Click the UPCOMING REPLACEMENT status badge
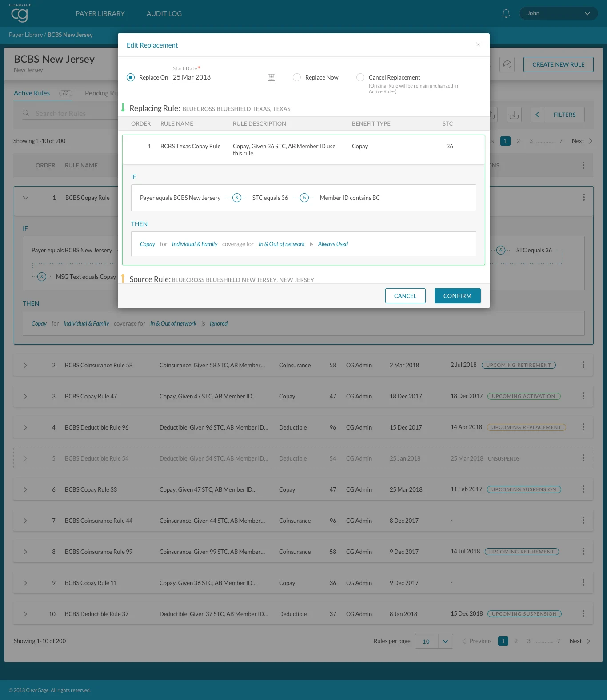Viewport: 607px width, 700px height. coord(526,427)
